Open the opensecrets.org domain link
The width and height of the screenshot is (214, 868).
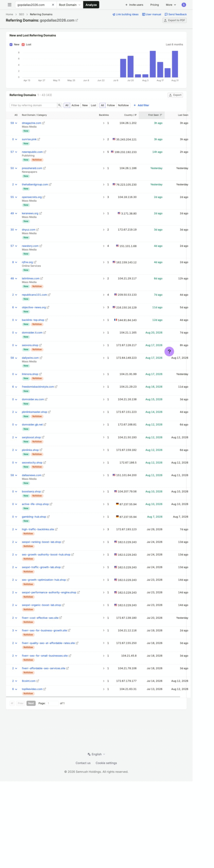coord(32,197)
